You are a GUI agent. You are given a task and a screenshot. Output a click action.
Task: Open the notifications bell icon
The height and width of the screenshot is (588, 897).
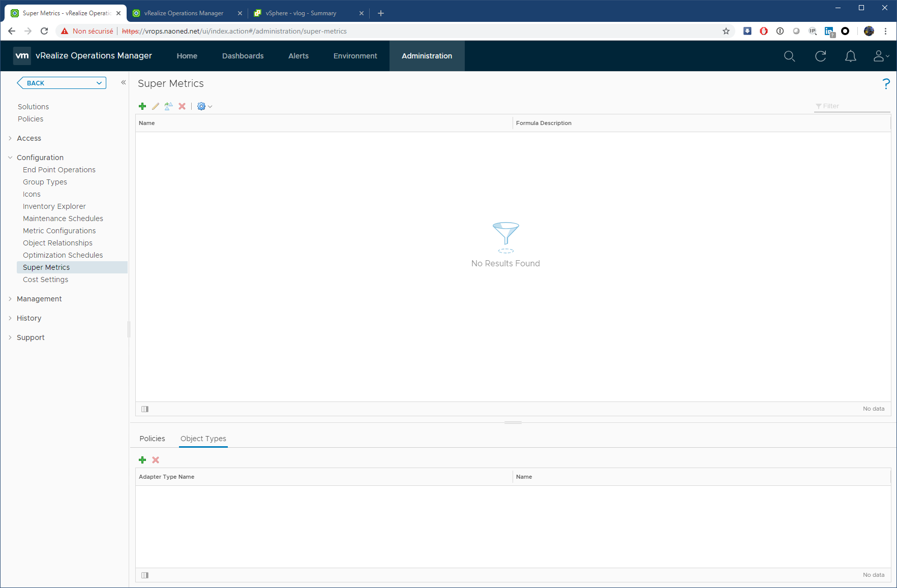(850, 56)
